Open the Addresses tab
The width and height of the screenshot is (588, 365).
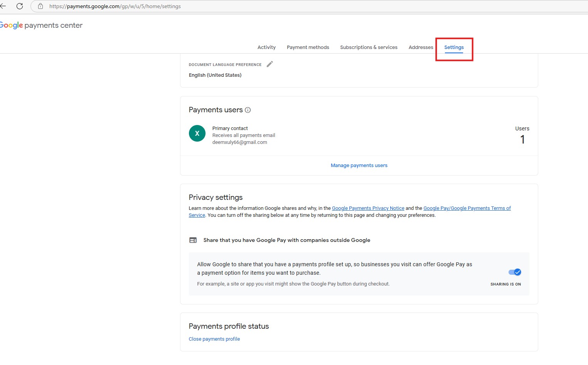tap(421, 47)
